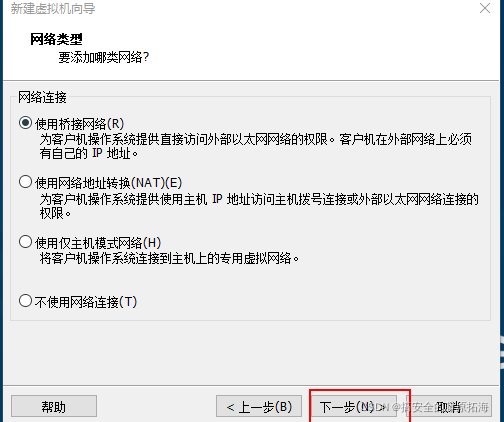Click the 要添加哪类网络? subtitle text

[x=104, y=57]
